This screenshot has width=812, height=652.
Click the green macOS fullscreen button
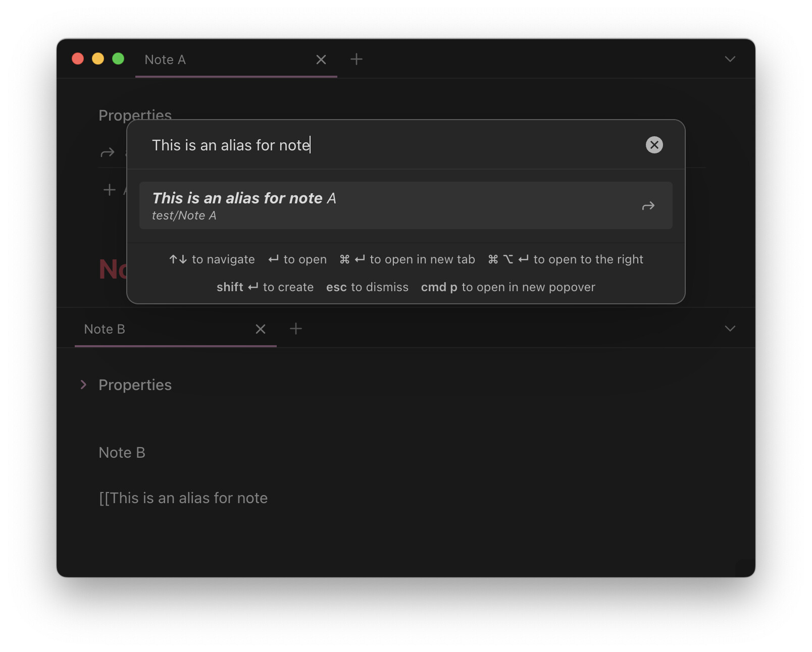[x=118, y=59]
